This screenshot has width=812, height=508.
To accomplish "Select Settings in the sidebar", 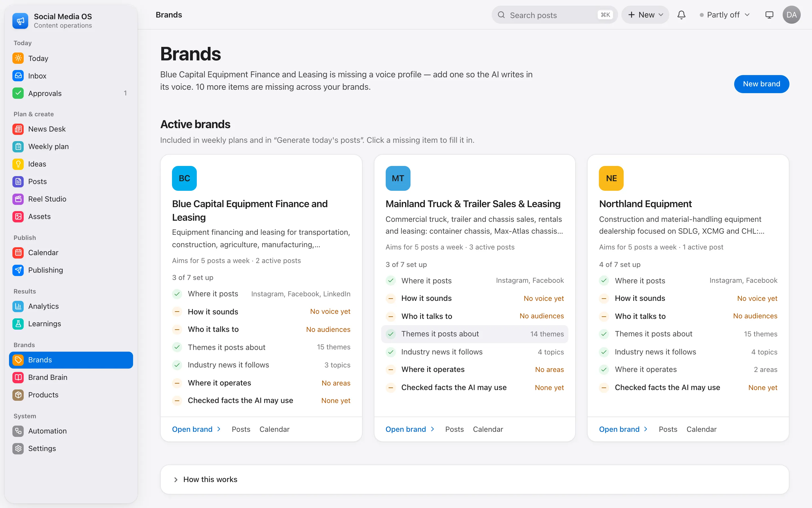I will [x=71, y=448].
